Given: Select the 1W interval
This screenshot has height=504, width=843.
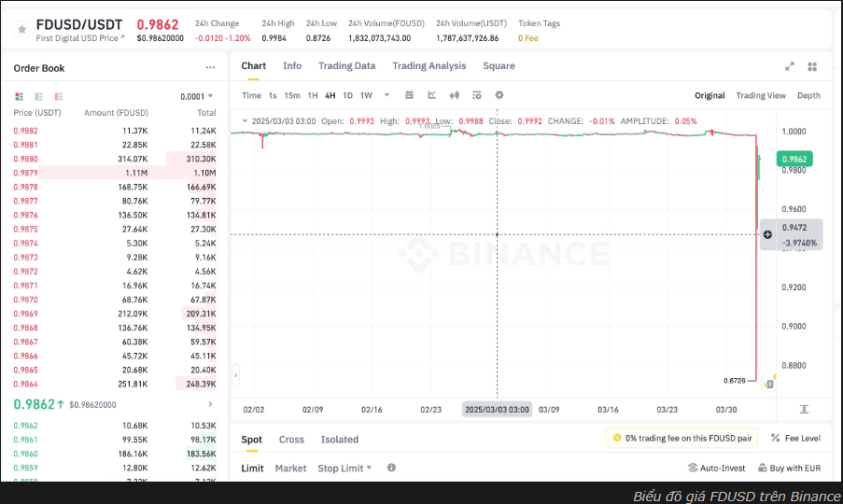Looking at the screenshot, I should (366, 95).
